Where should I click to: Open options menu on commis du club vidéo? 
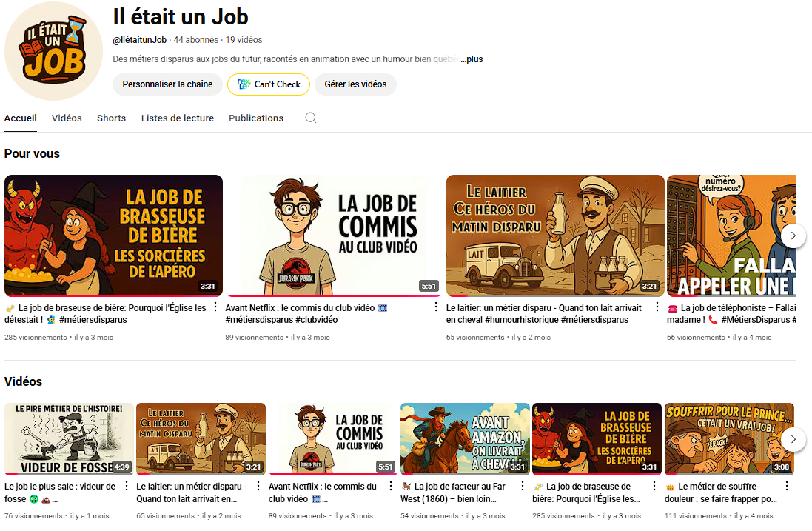coord(434,305)
